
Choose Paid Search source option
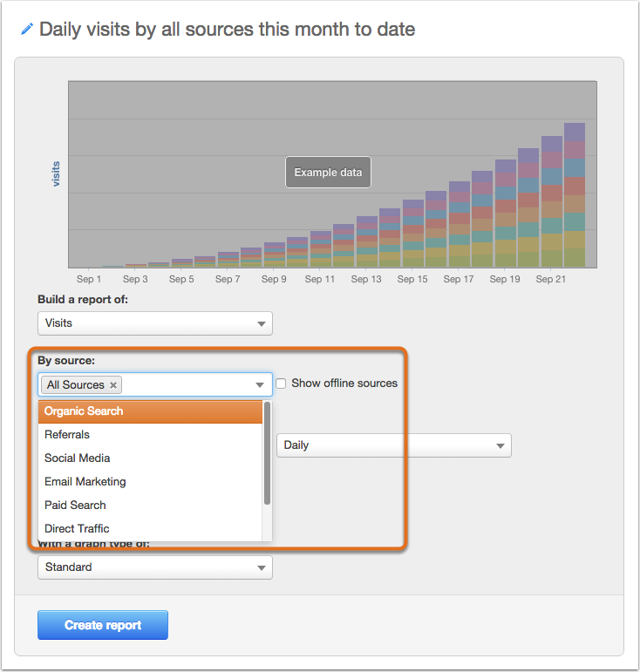pyautogui.click(x=150, y=506)
